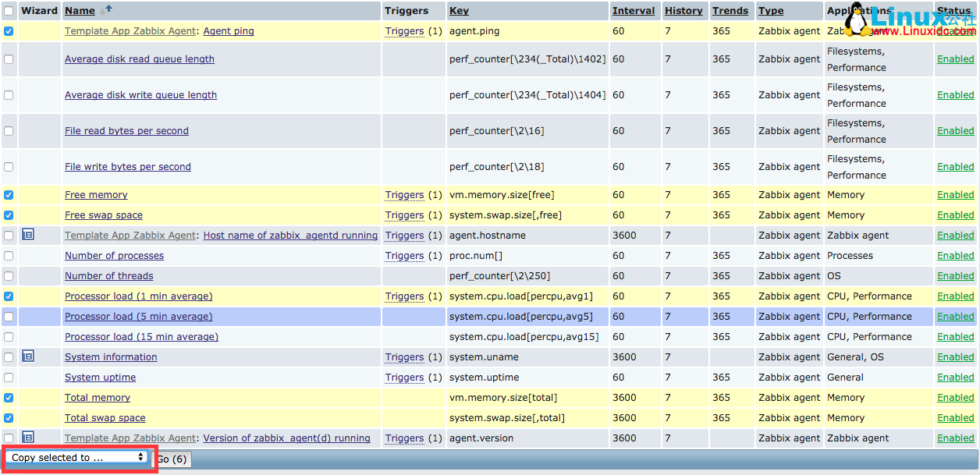
Task: Toggle the select-all checkbox in header
Action: 9,11
